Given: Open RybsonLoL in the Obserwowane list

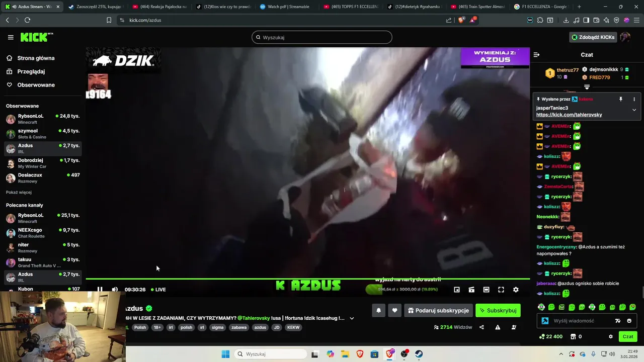Looking at the screenshot, I should (x=43, y=119).
